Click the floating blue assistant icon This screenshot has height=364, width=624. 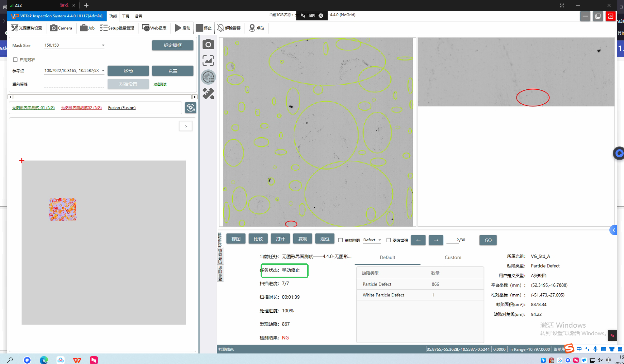[x=619, y=153]
